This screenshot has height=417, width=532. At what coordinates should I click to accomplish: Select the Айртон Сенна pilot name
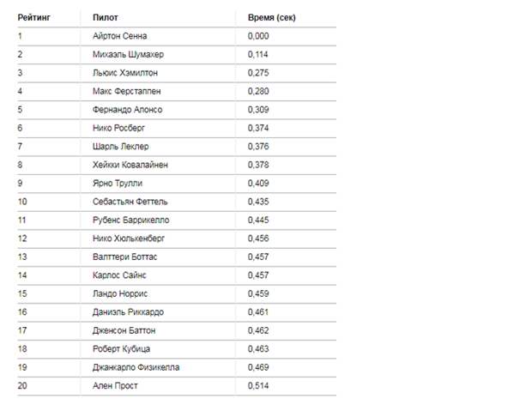(120, 36)
